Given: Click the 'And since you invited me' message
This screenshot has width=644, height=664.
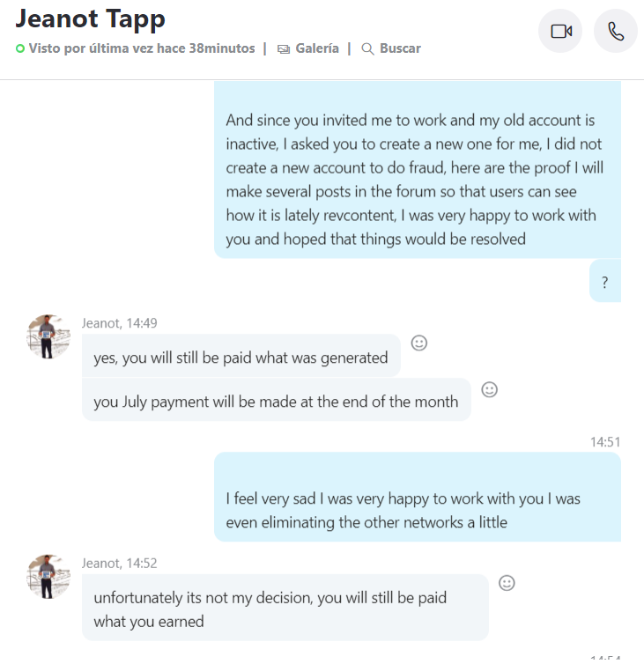Looking at the screenshot, I should tap(418, 170).
